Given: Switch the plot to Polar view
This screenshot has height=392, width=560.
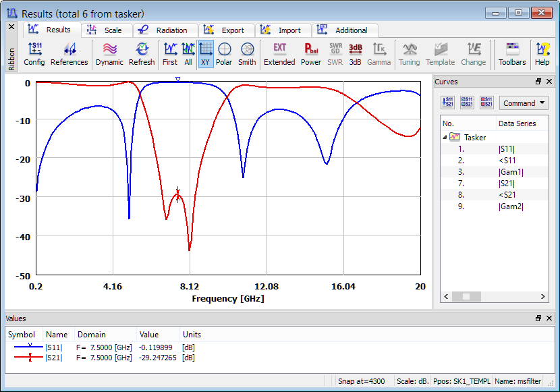Looking at the screenshot, I should [x=224, y=54].
